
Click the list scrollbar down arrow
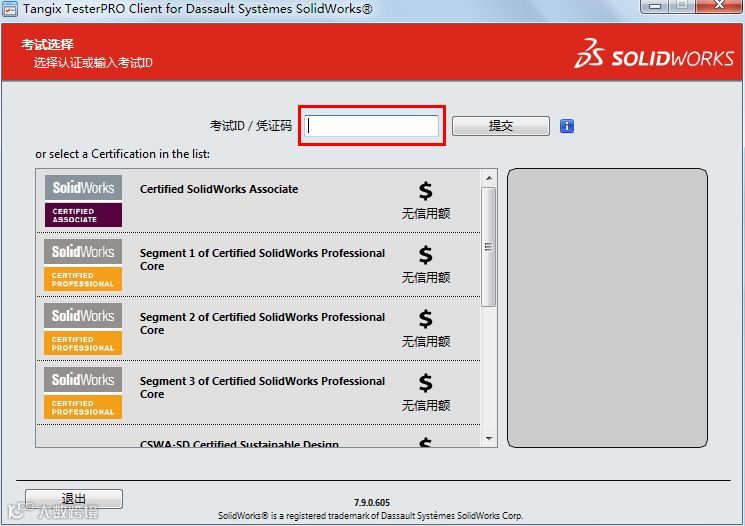point(489,439)
